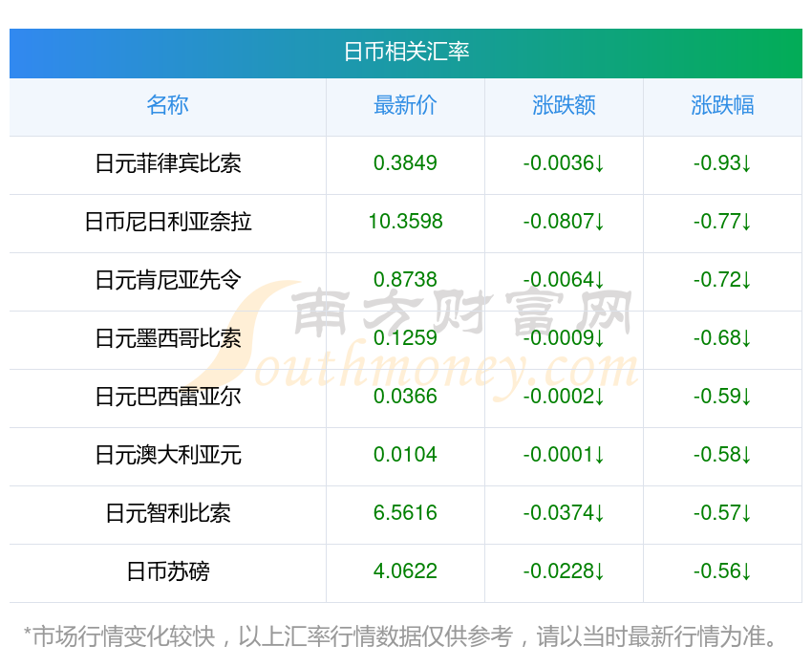Select 日元墨西哥比索 currency pair
This screenshot has width=812, height=667.
tap(168, 338)
